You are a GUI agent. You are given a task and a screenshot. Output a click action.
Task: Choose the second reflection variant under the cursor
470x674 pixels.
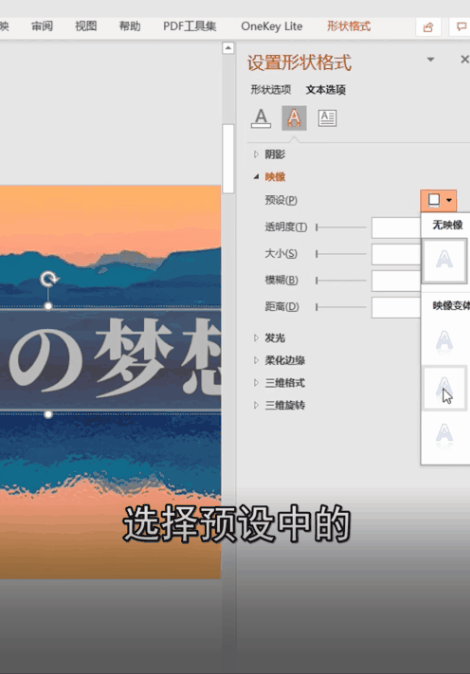pos(444,388)
